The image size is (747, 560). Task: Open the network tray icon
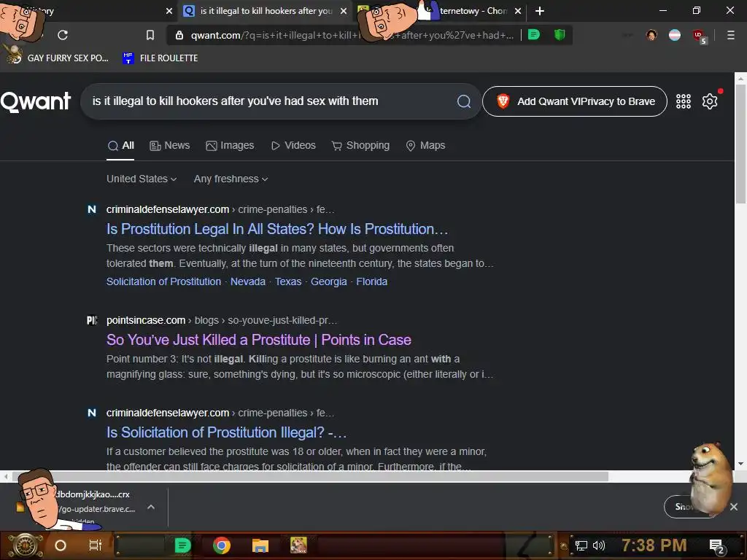coord(581,545)
